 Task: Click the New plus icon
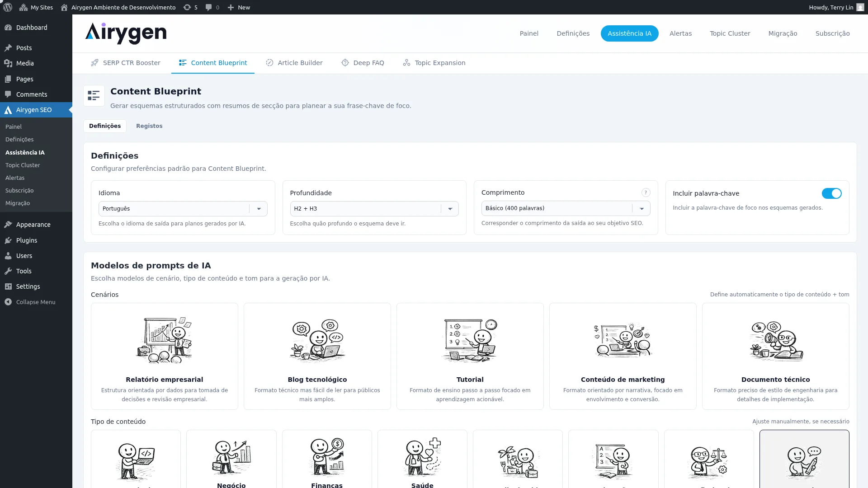(x=231, y=7)
